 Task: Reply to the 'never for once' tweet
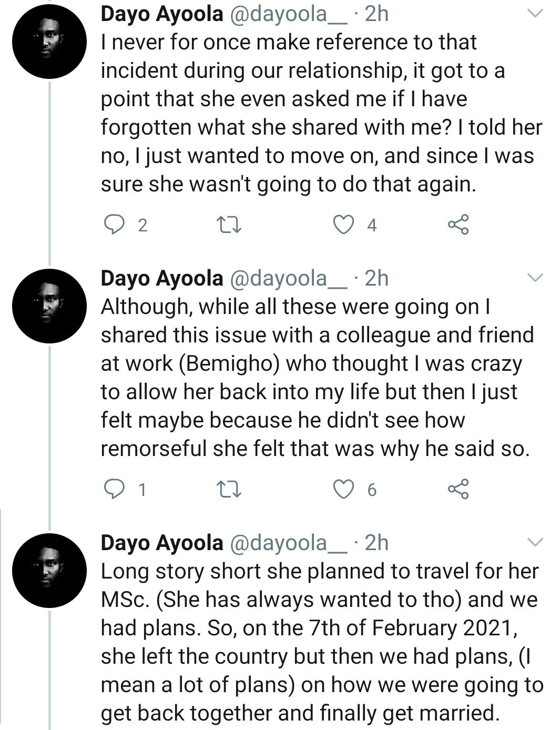pyautogui.click(x=112, y=225)
